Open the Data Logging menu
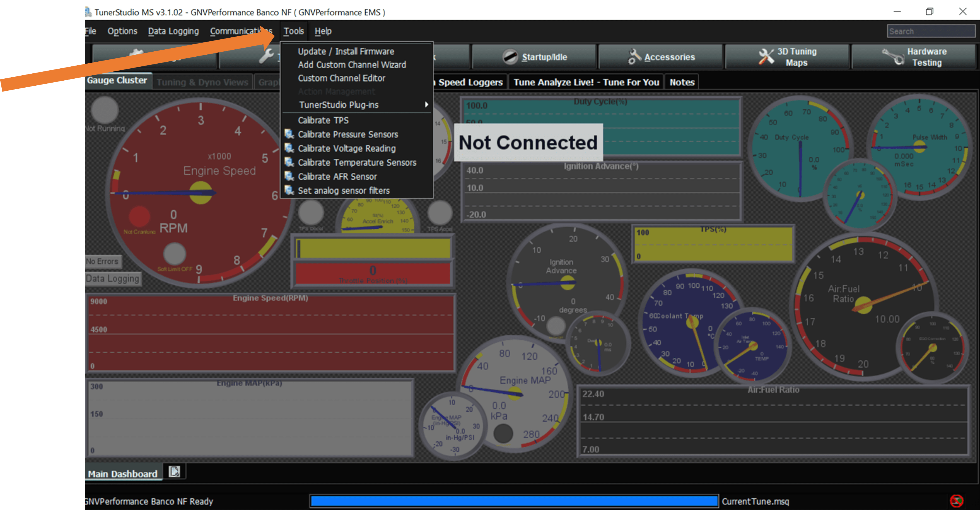980x510 pixels. (173, 31)
